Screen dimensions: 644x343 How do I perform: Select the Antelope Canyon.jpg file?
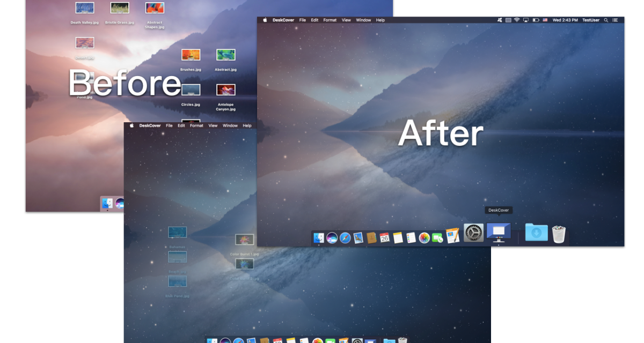226,90
